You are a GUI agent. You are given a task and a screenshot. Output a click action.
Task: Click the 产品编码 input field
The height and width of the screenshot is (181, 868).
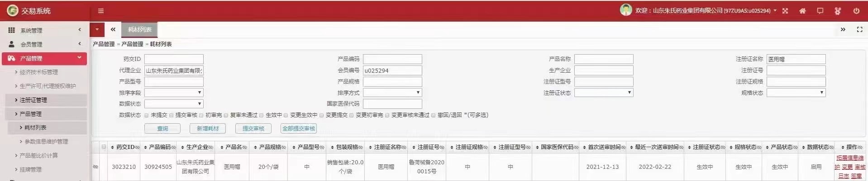pyautogui.click(x=392, y=59)
